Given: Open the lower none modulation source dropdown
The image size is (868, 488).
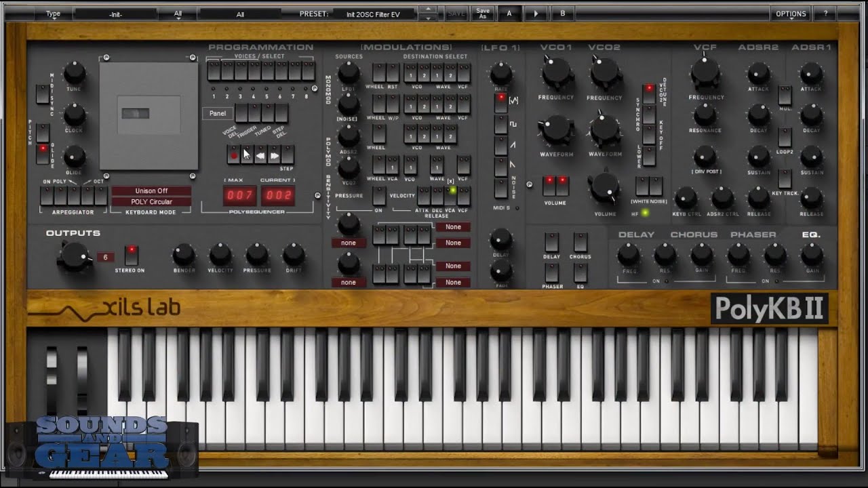Looking at the screenshot, I should (349, 282).
